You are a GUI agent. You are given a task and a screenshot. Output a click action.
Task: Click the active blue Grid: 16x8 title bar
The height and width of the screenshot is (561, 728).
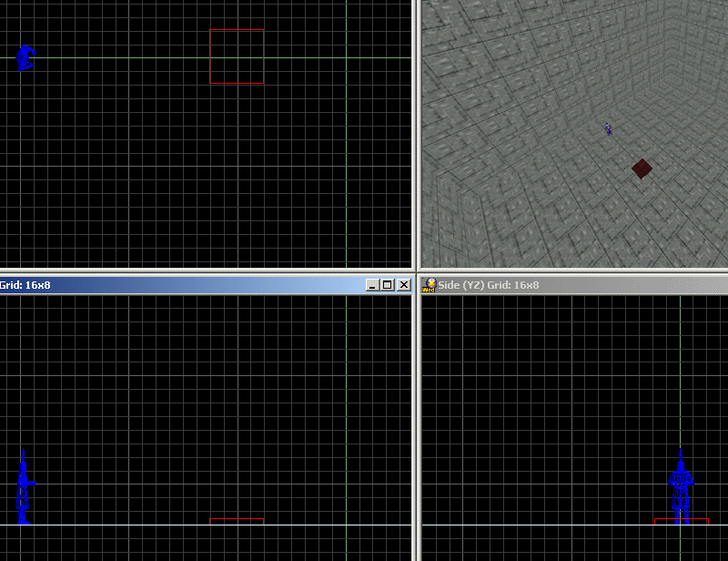tap(182, 285)
